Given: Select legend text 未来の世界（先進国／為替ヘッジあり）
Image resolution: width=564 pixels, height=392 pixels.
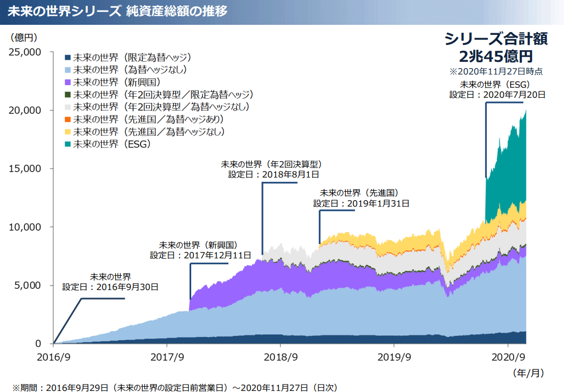Looking at the screenshot, I should (148, 119).
